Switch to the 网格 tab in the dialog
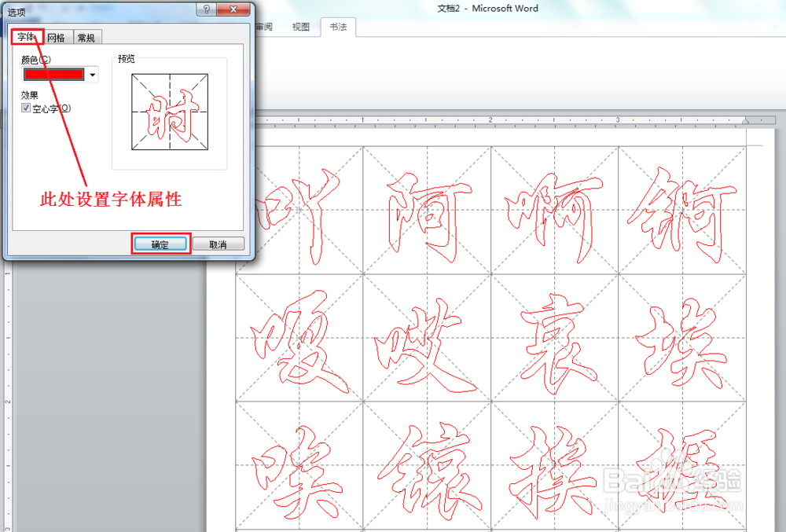The image size is (786, 532). coord(55,37)
